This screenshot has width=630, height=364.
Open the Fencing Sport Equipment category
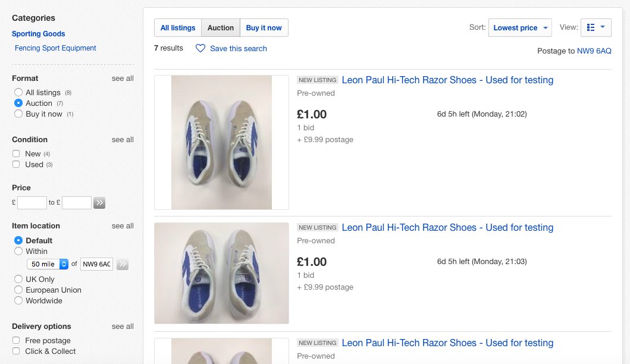click(x=55, y=48)
